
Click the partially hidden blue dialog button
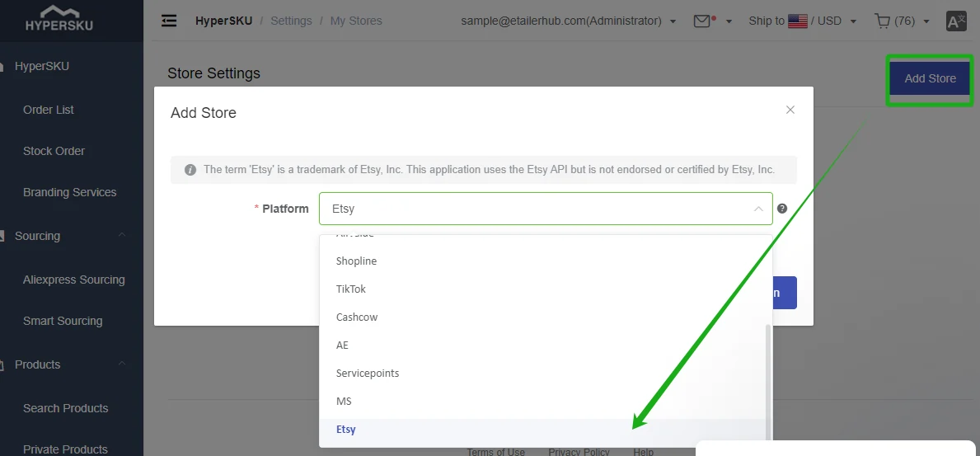tap(785, 293)
